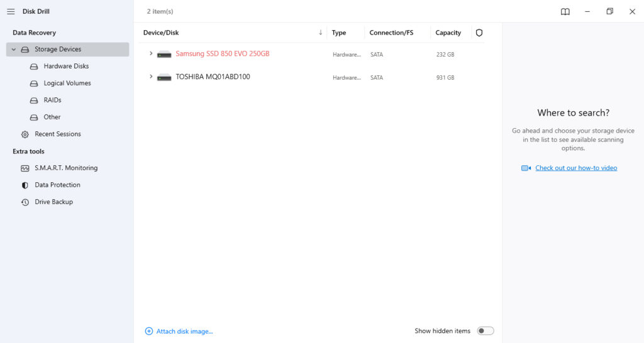The width and height of the screenshot is (644, 343).
Task: Sort by the Type column header
Action: pos(339,33)
